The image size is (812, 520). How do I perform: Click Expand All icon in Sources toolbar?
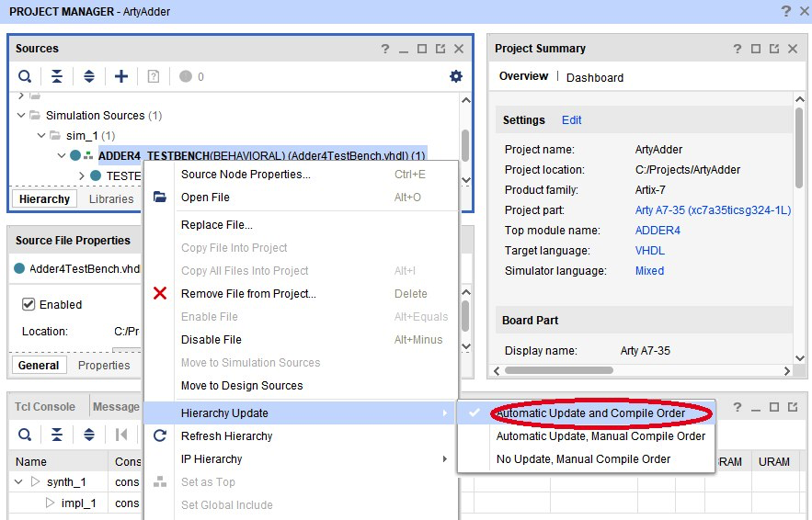(x=88, y=76)
